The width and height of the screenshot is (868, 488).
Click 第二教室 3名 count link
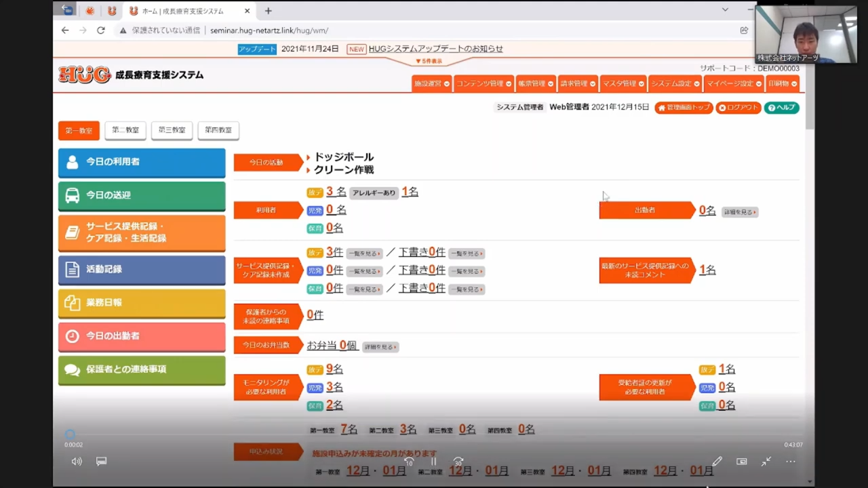tap(408, 429)
